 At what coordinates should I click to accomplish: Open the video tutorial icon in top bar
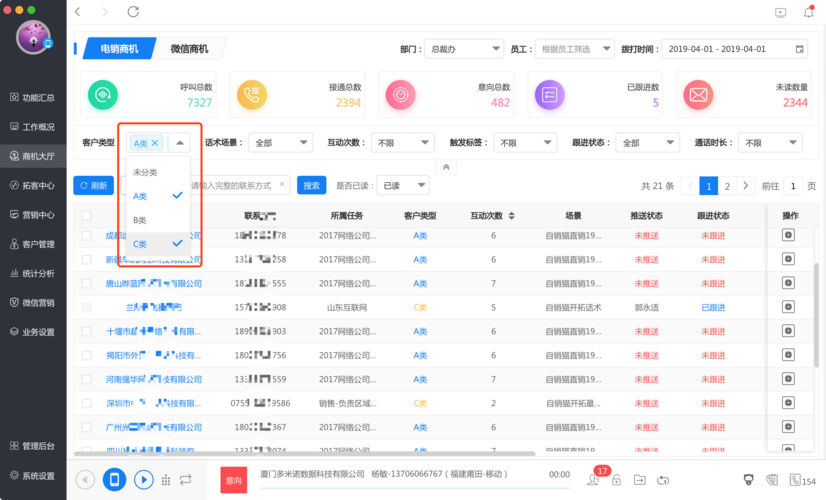780,12
